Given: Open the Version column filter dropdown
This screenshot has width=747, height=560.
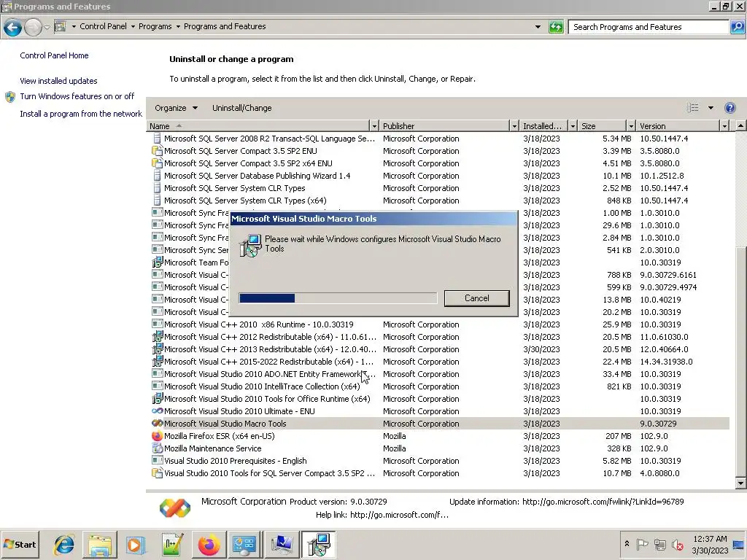Looking at the screenshot, I should 724,126.
